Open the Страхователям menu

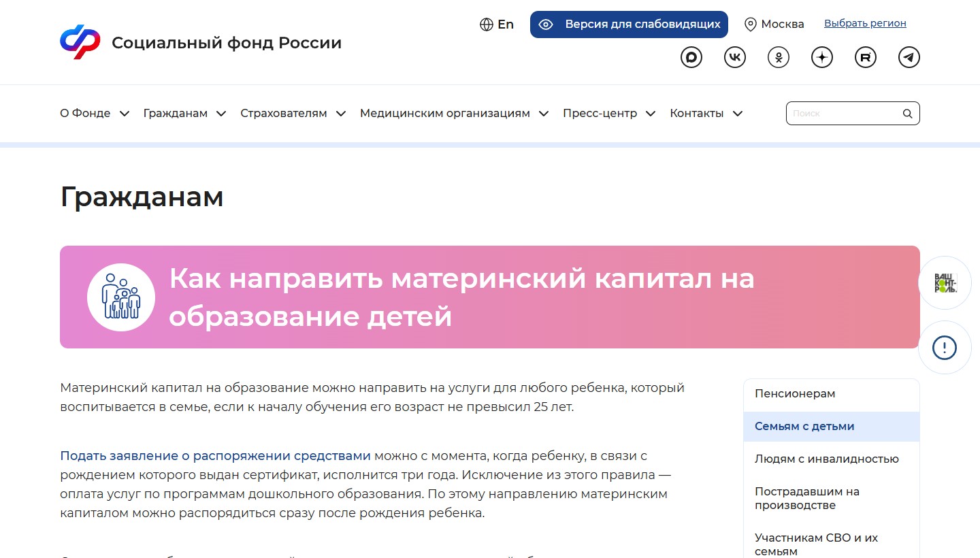point(284,114)
